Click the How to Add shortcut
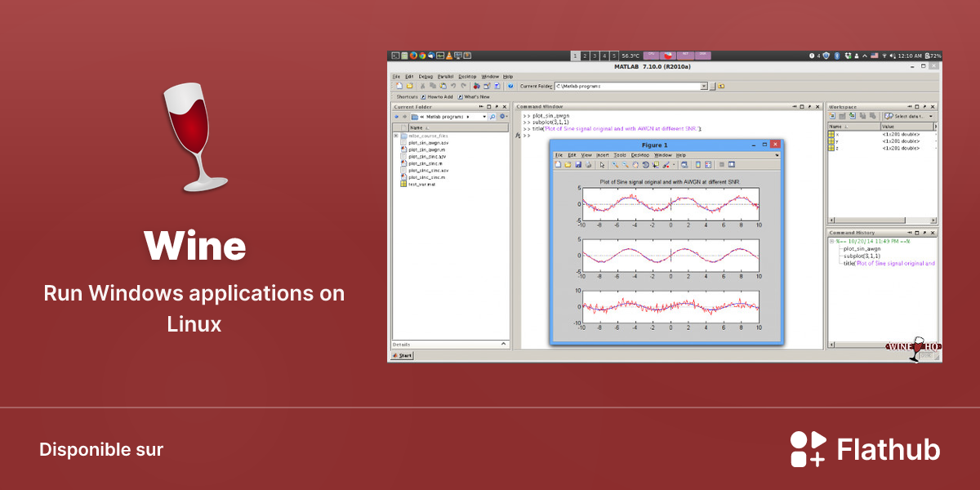The width and height of the screenshot is (980, 490). (437, 96)
